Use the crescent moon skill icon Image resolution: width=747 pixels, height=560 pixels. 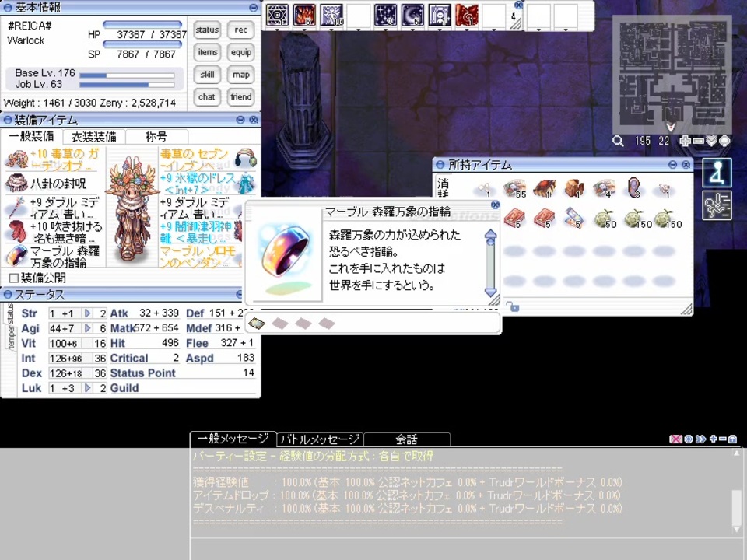412,16
